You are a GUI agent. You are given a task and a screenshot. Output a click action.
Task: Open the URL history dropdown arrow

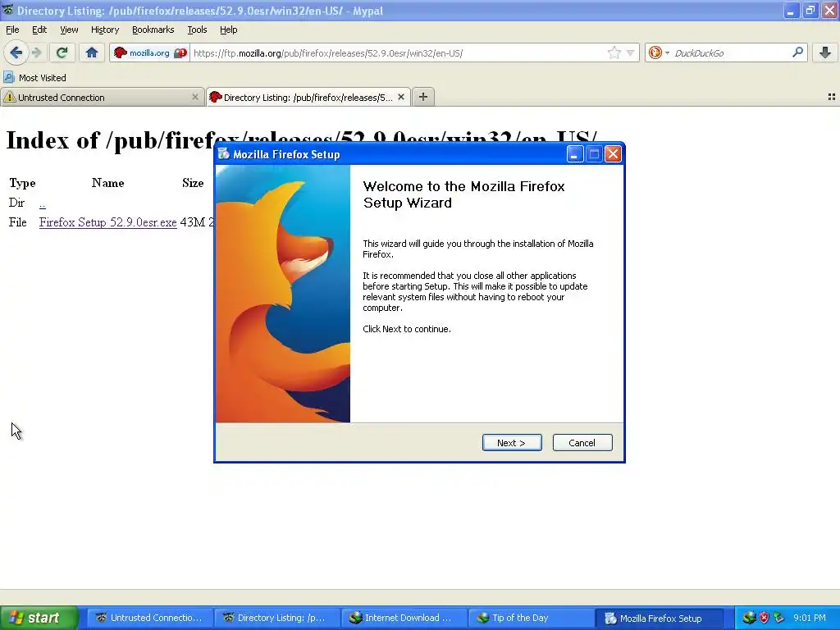[631, 52]
